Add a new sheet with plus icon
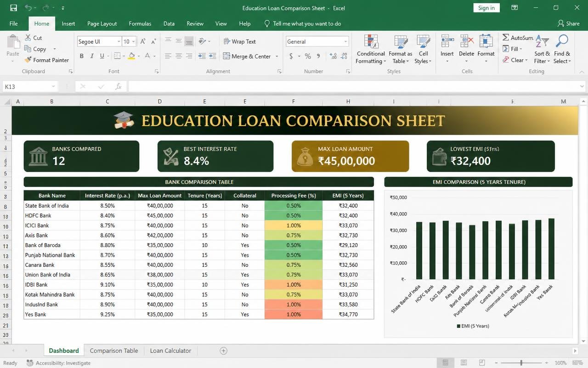588x368 pixels. pos(224,351)
